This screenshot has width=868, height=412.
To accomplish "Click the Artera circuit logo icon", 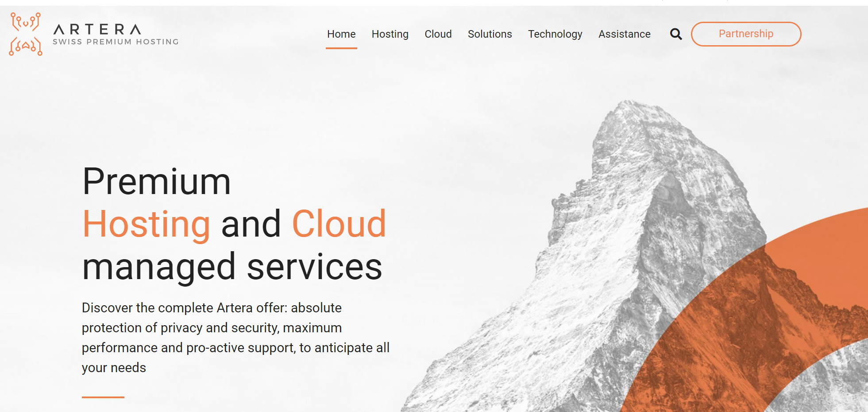I will [x=26, y=34].
